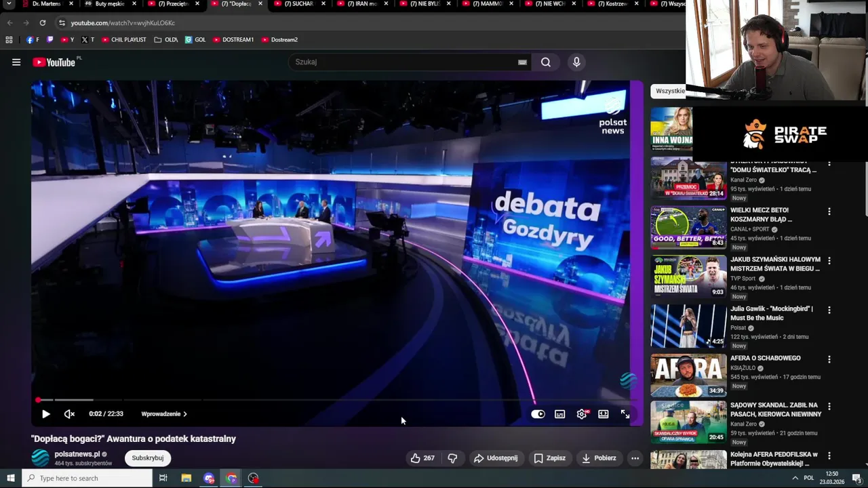The image size is (868, 488).
Task: Open the Facebook F bookmark
Action: (33, 40)
